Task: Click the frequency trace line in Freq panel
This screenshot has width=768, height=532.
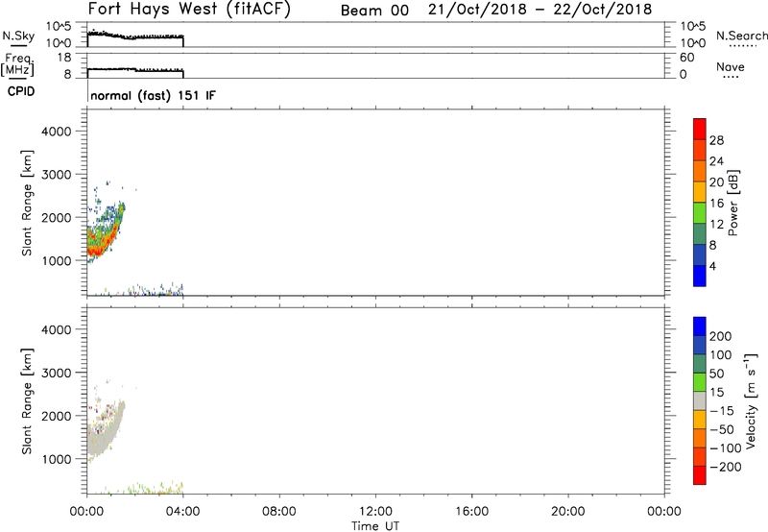Action: 135,70
